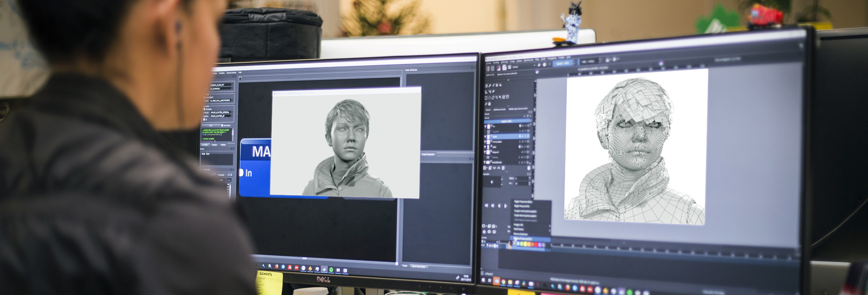Screen dimensions: 868x295
Task: Open the Calque menu in Krita's menu bar
Action: point(519,61)
